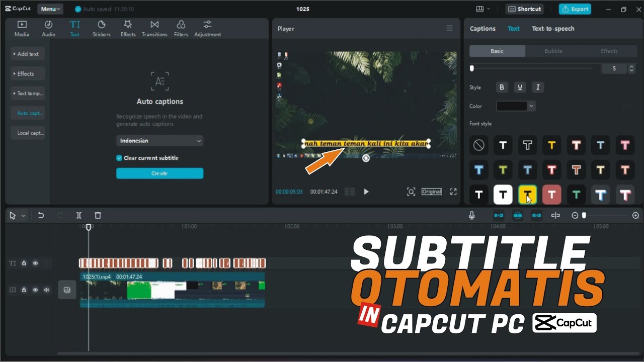Click the timeline zoom slider
Screen dimensions: 644x362
click(606, 215)
